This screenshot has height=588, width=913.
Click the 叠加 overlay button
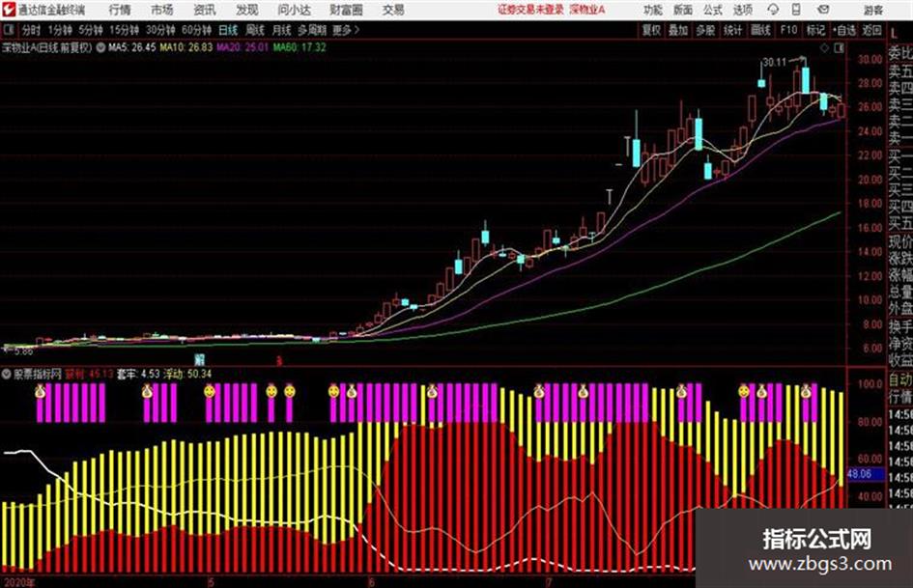[x=678, y=30]
